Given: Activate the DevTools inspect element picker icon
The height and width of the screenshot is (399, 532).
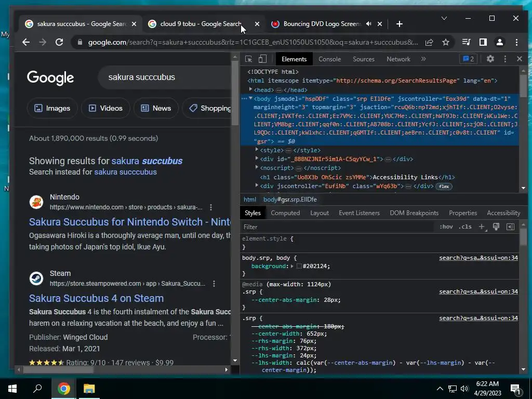Looking at the screenshot, I should (x=248, y=59).
